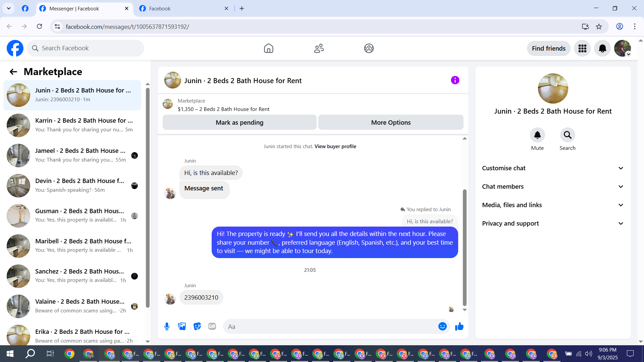The width and height of the screenshot is (644, 362).
Task: Open View buyer profile link
Action: 335,146
